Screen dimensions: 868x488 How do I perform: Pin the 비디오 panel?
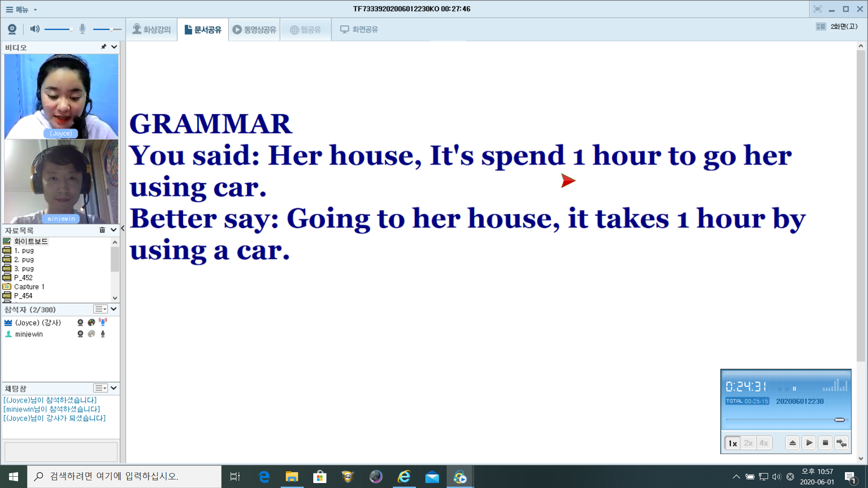[104, 47]
